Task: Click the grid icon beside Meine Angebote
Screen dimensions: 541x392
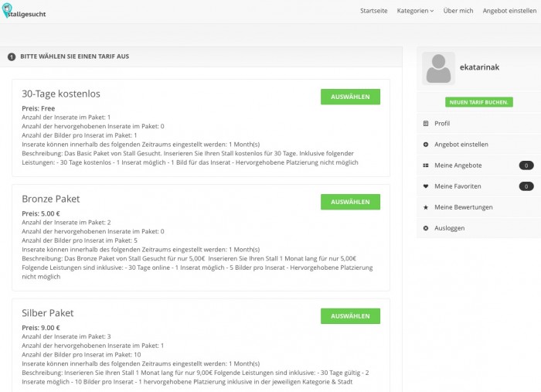Action: click(426, 165)
